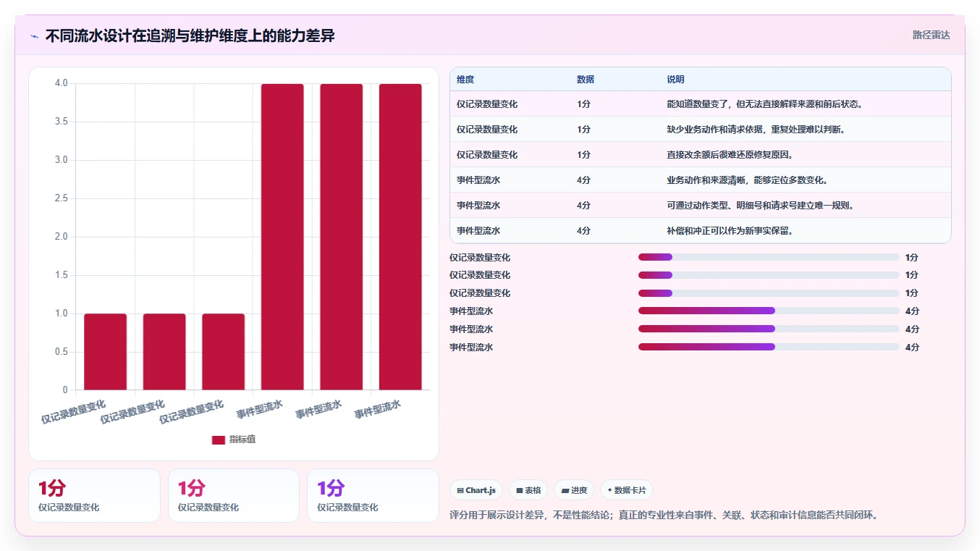The height and width of the screenshot is (551, 980).
Task: Click the Chart.js tag icon
Action: tap(460, 491)
